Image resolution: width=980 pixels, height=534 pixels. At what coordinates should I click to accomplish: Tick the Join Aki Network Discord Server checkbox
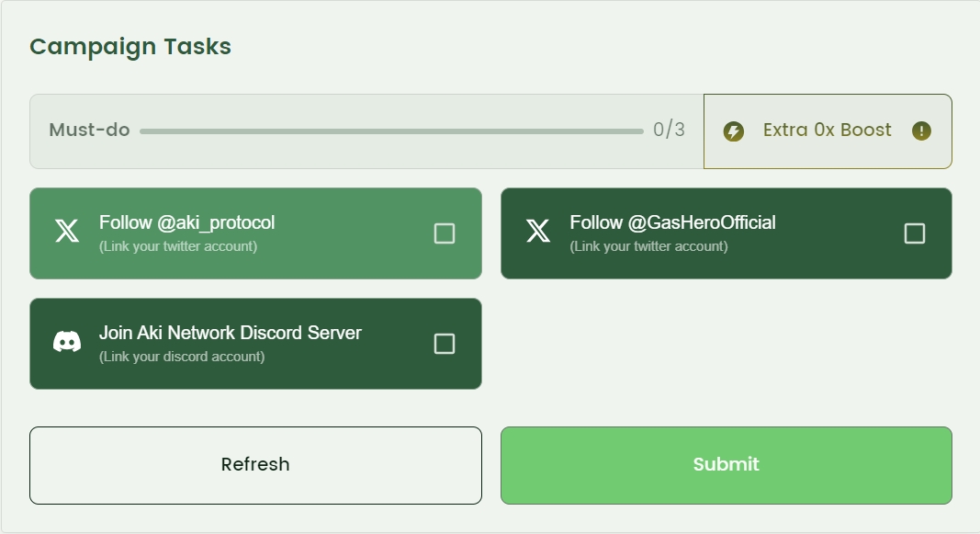coord(445,344)
